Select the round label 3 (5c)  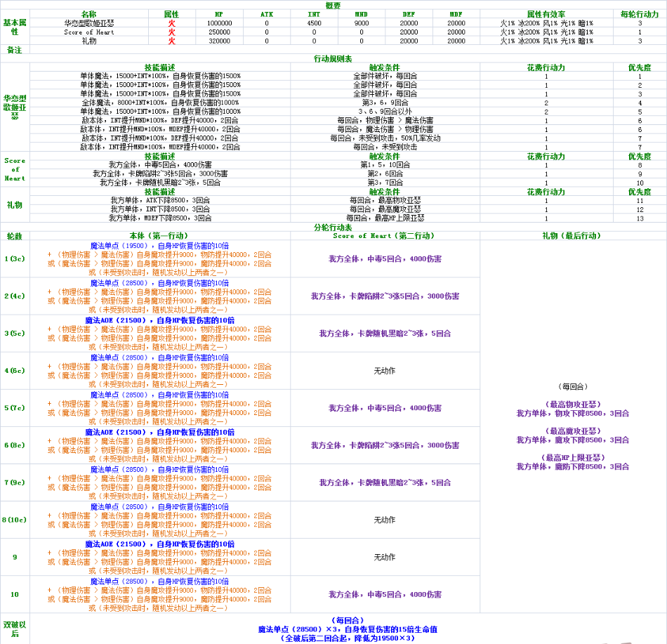pos(15,333)
